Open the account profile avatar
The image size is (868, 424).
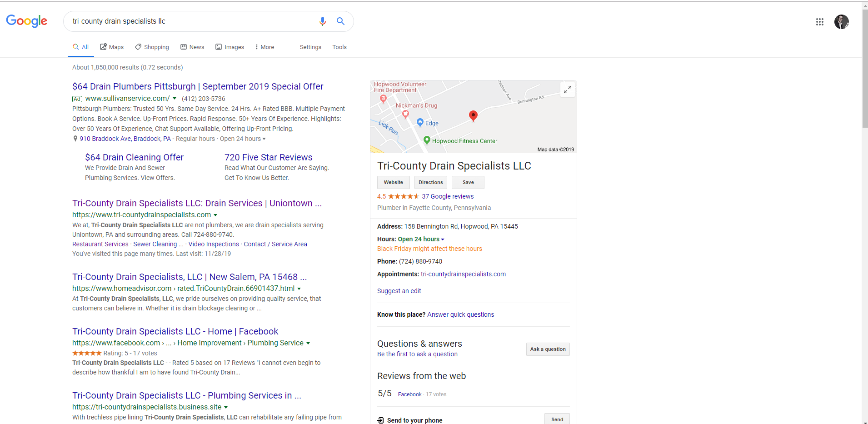[842, 22]
